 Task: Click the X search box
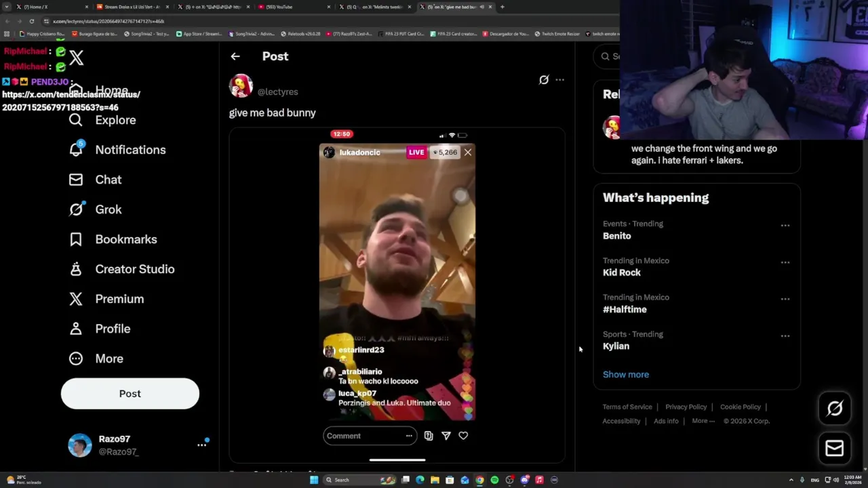(x=607, y=56)
